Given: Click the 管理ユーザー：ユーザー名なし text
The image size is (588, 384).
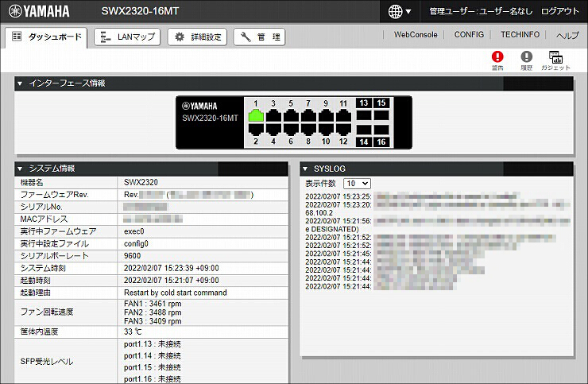Looking at the screenshot, I should coord(481,11).
